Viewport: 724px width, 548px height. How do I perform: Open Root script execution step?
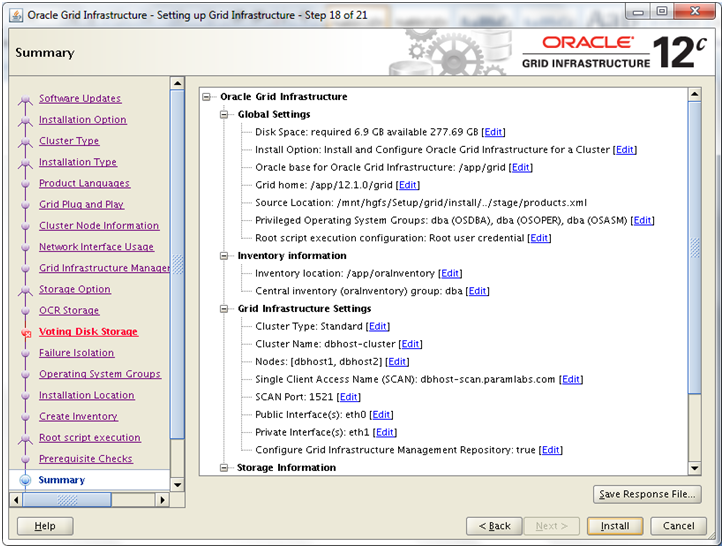click(90, 438)
